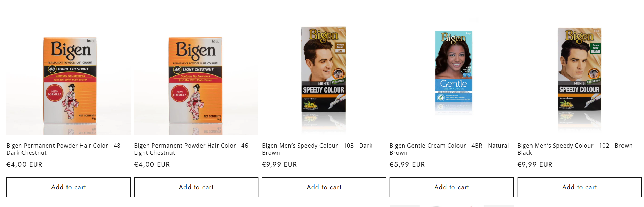
Task: Open the Gentle Cream Colour 4BR Natural Brown link
Action: [x=449, y=149]
